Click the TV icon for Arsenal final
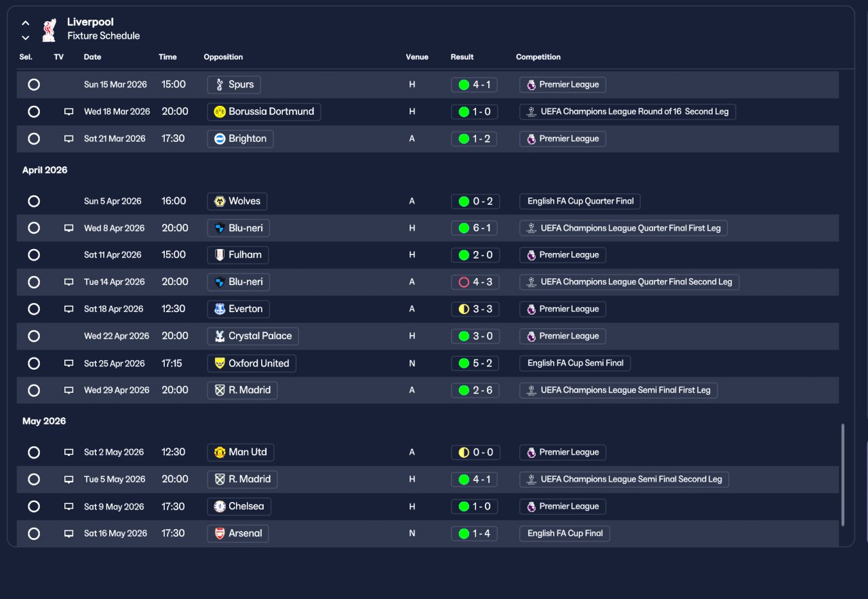Image resolution: width=868 pixels, height=599 pixels. coord(68,534)
